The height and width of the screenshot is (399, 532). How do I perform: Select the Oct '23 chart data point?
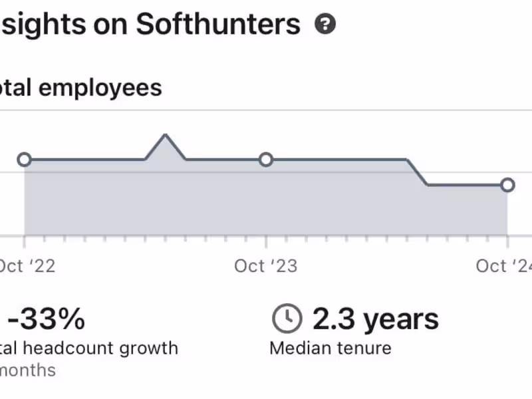tap(266, 160)
